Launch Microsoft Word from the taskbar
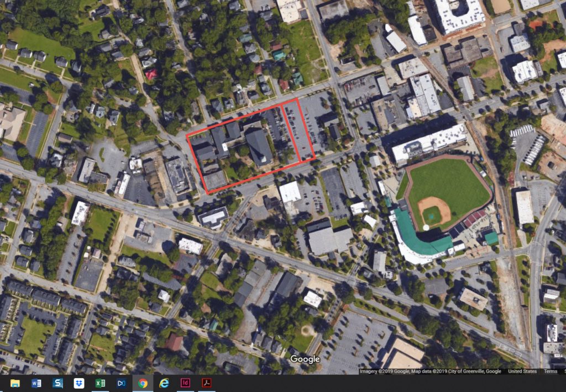This screenshot has height=392, width=566. [36, 383]
